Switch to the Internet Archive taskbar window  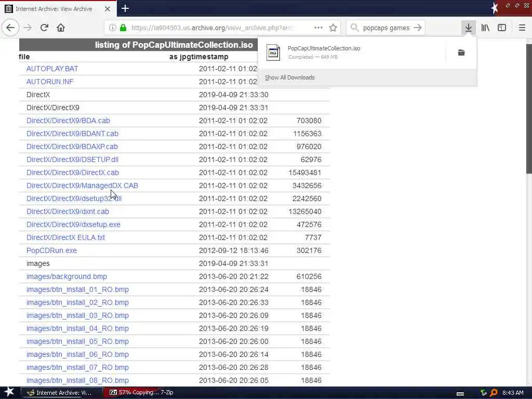click(62, 393)
